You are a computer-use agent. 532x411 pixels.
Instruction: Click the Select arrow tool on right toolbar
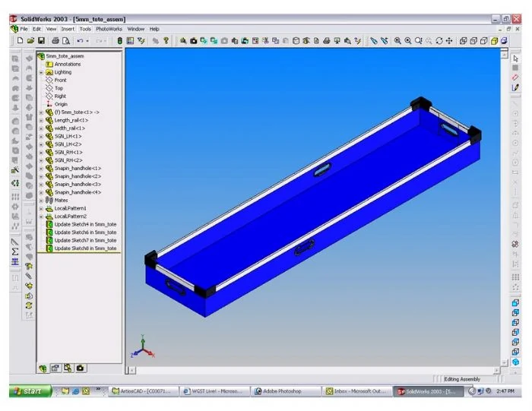(515, 58)
